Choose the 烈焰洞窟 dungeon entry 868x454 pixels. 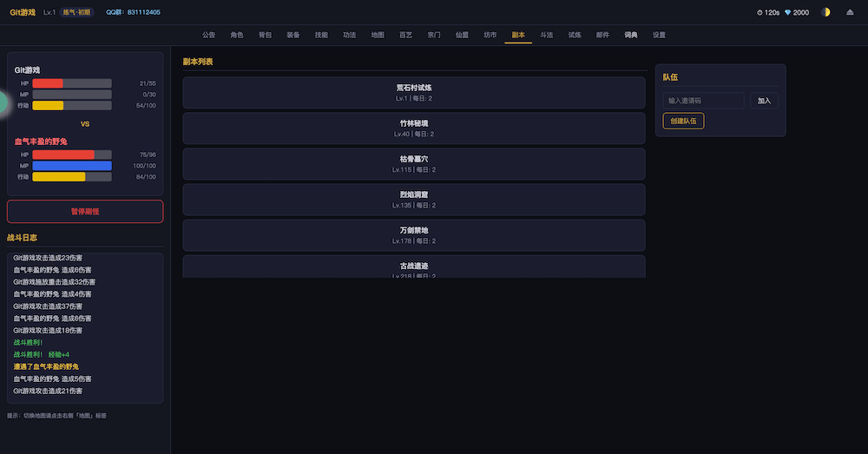(x=413, y=200)
